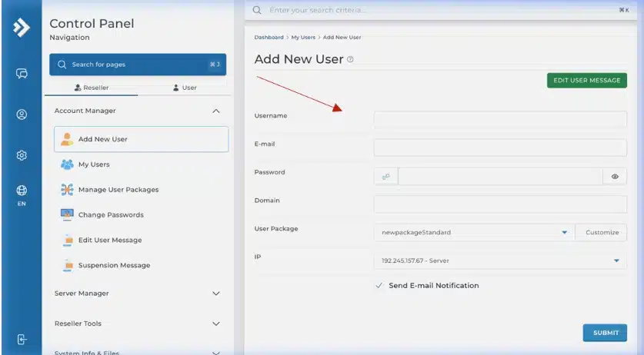644x355 pixels.
Task: Open Change Passwords menu item
Action: 142,214
